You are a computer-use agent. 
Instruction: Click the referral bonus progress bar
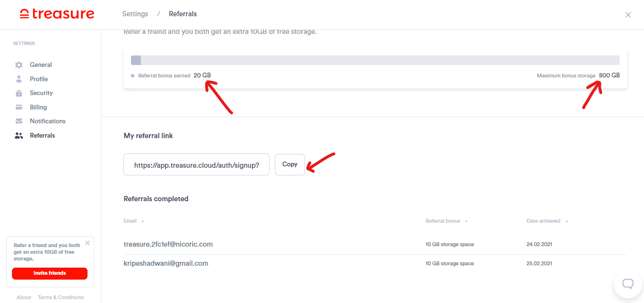(x=375, y=60)
